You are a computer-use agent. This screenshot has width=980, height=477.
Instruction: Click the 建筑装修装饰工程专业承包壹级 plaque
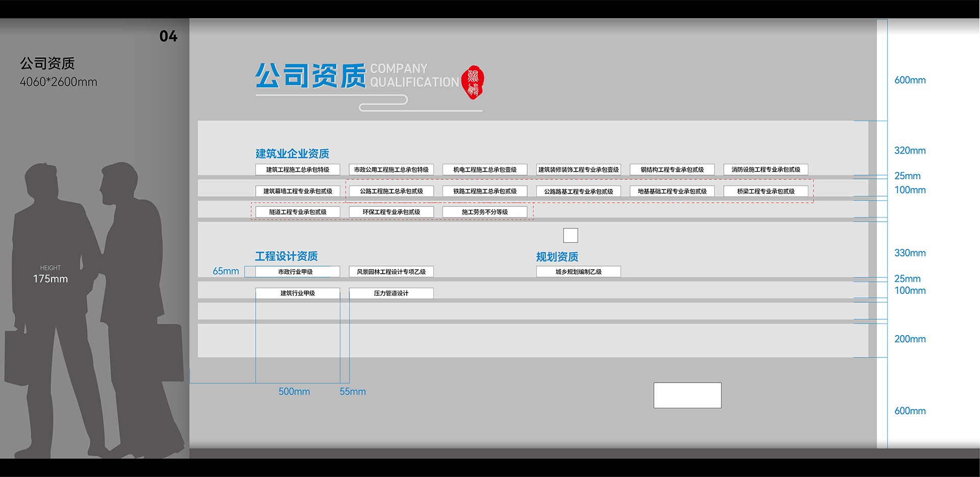578,170
